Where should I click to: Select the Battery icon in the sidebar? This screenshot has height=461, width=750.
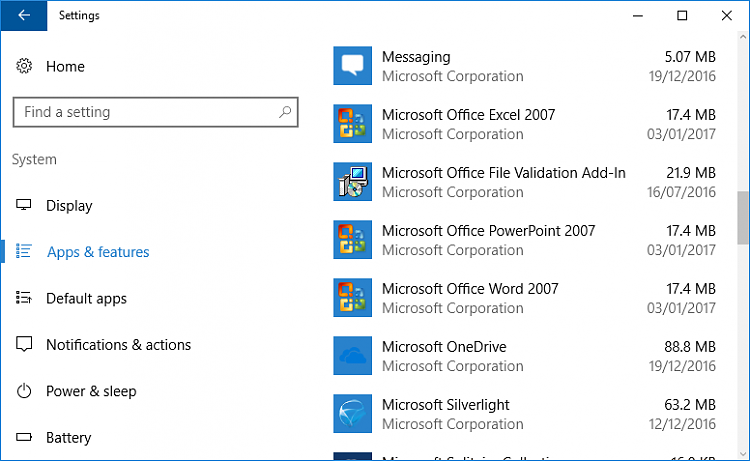coord(23,437)
